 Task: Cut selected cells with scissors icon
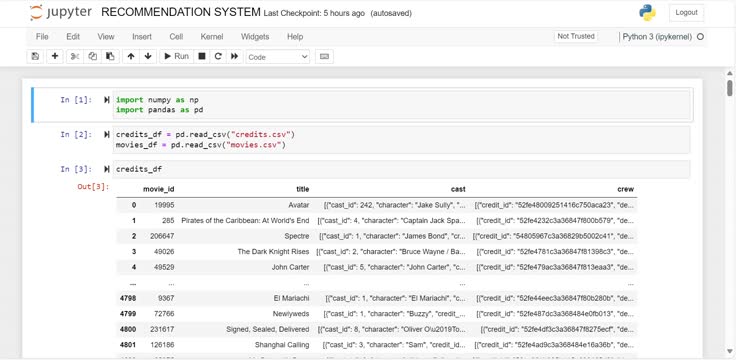(75, 56)
